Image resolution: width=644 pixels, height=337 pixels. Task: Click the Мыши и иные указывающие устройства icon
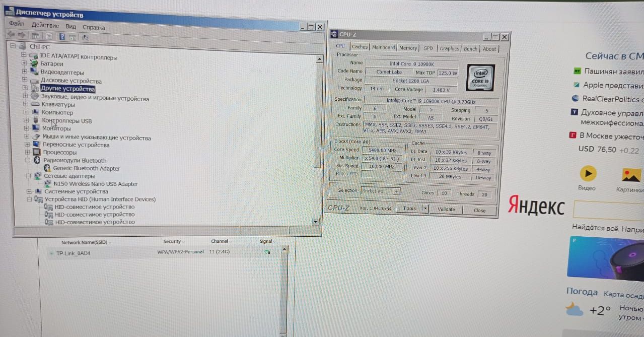[x=36, y=137]
